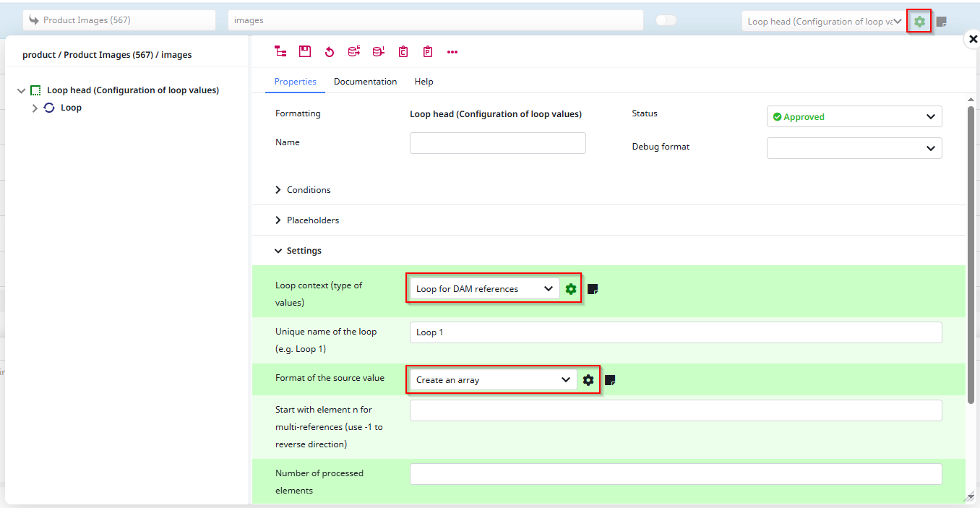Open the gear settings for Loop context
Viewport: 980px width, 508px height.
[571, 288]
